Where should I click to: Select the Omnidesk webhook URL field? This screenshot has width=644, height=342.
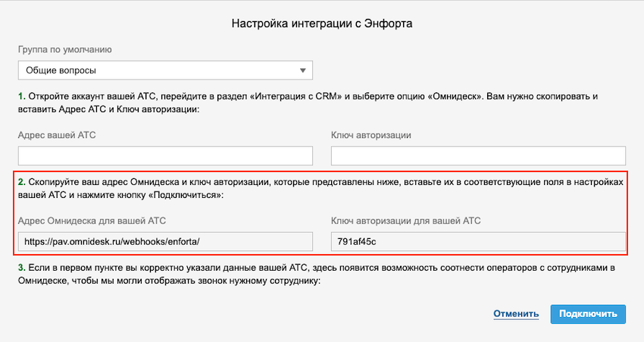pos(165,242)
